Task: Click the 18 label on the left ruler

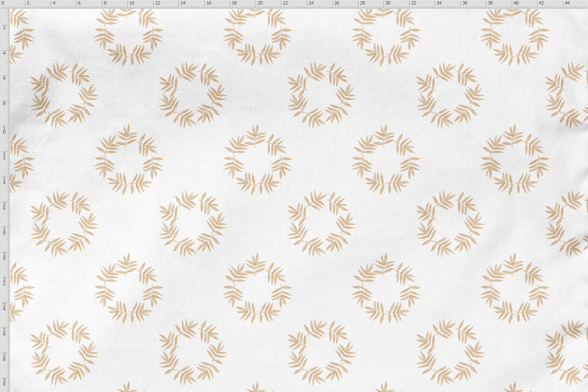Action: point(4,231)
